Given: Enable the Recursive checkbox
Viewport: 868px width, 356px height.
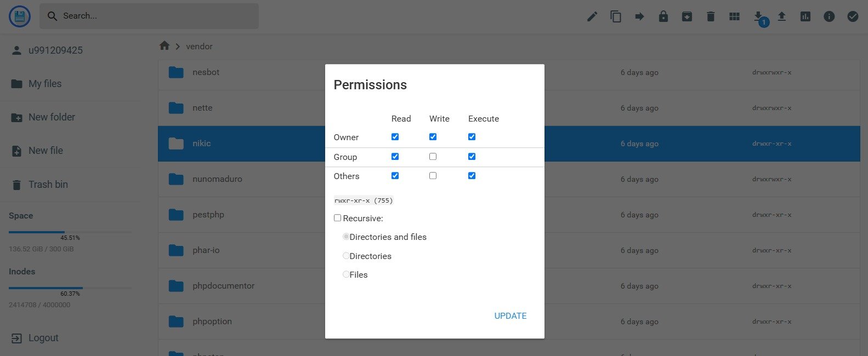Looking at the screenshot, I should (337, 218).
